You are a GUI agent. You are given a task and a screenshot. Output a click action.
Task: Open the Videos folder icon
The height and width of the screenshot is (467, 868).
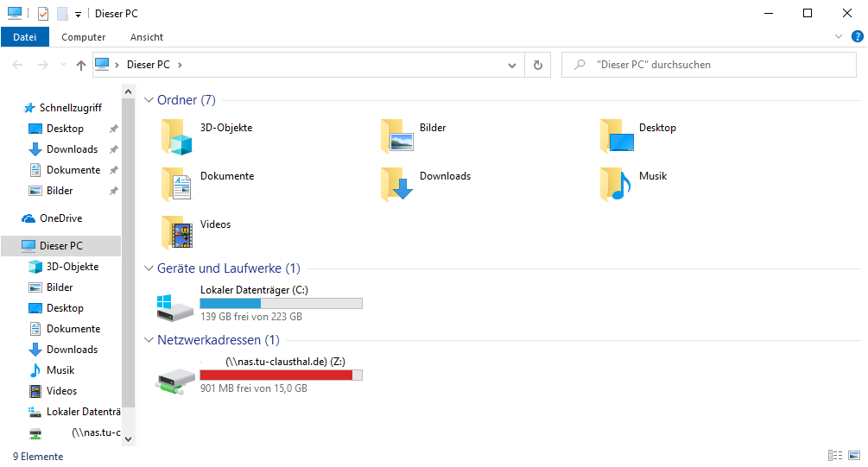pos(176,232)
